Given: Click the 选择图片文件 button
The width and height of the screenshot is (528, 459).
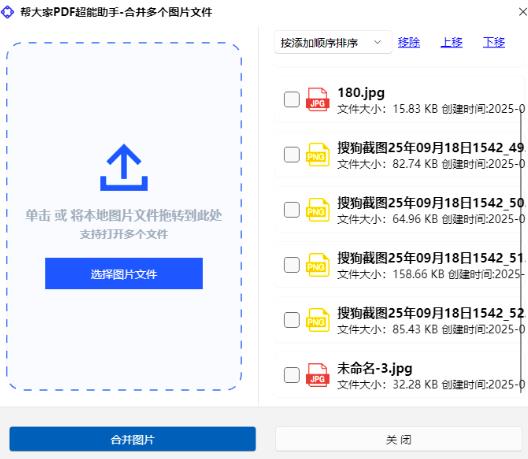Looking at the screenshot, I should tap(124, 273).
